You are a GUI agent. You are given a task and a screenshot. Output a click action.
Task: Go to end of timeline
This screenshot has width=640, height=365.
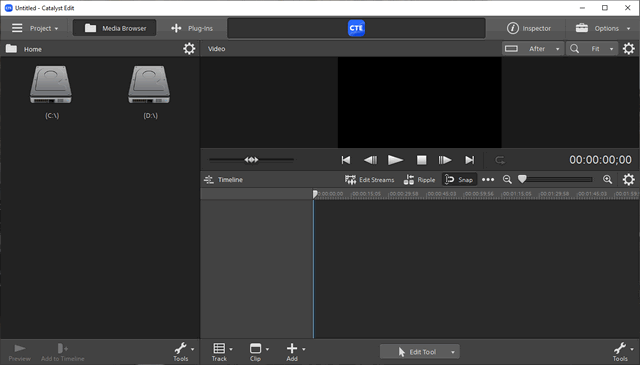tap(470, 160)
